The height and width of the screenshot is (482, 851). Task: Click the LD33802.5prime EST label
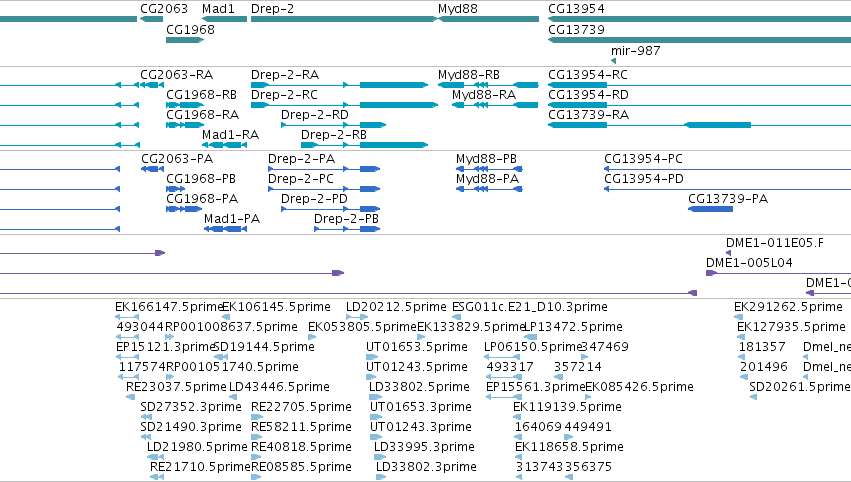[x=419, y=388]
